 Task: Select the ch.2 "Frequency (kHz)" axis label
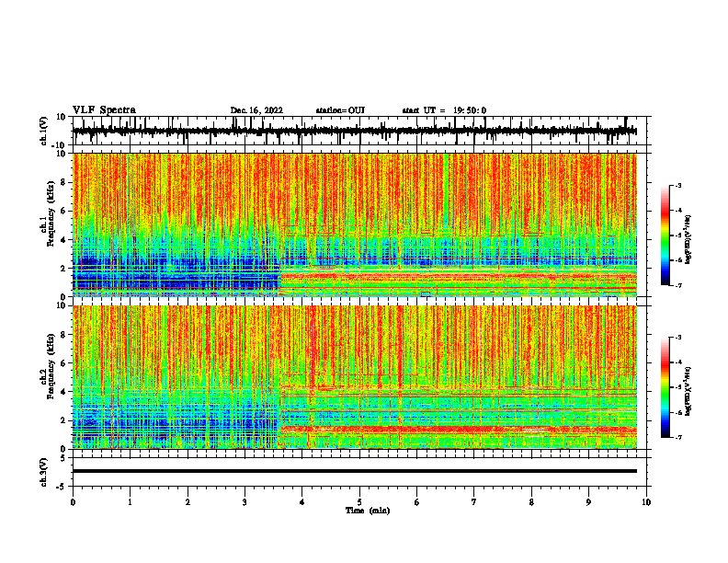(x=51, y=366)
